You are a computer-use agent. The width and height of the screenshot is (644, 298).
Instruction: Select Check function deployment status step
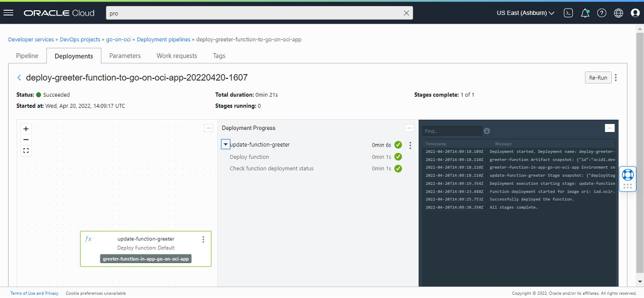click(x=272, y=169)
